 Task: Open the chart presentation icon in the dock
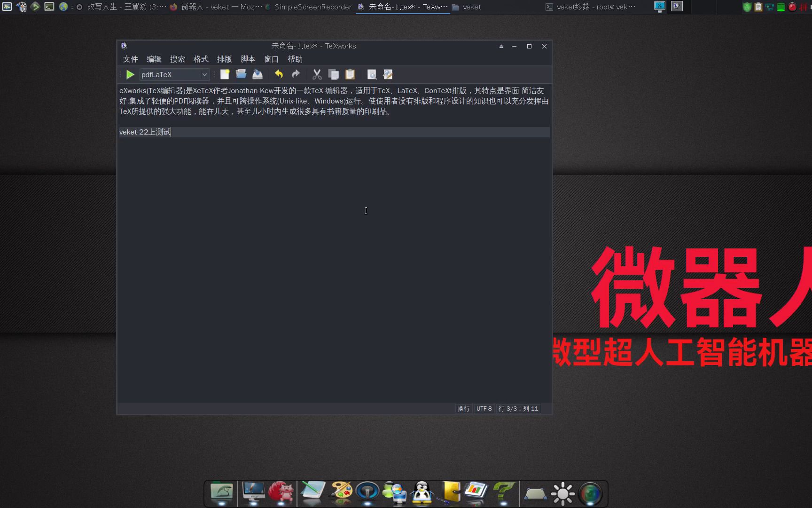point(476,492)
